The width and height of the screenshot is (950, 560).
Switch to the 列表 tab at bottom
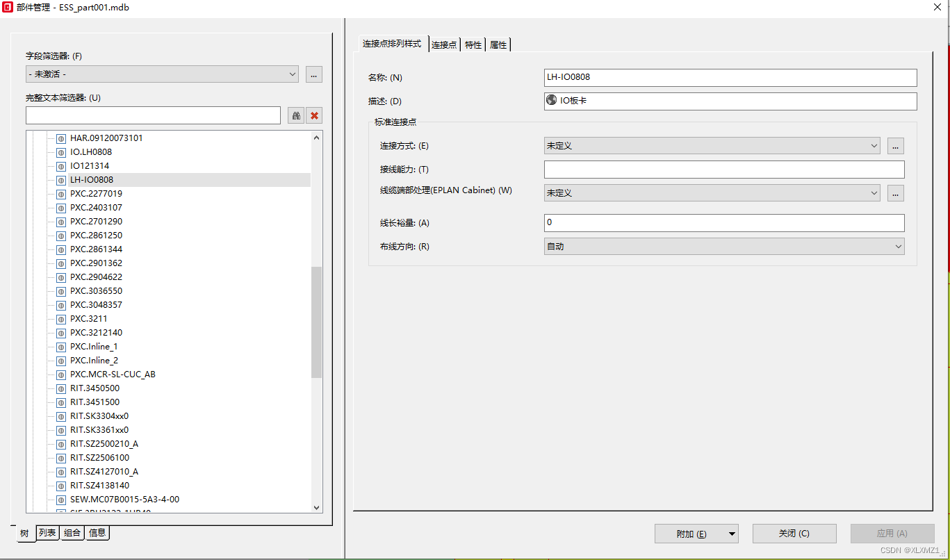pyautogui.click(x=47, y=533)
